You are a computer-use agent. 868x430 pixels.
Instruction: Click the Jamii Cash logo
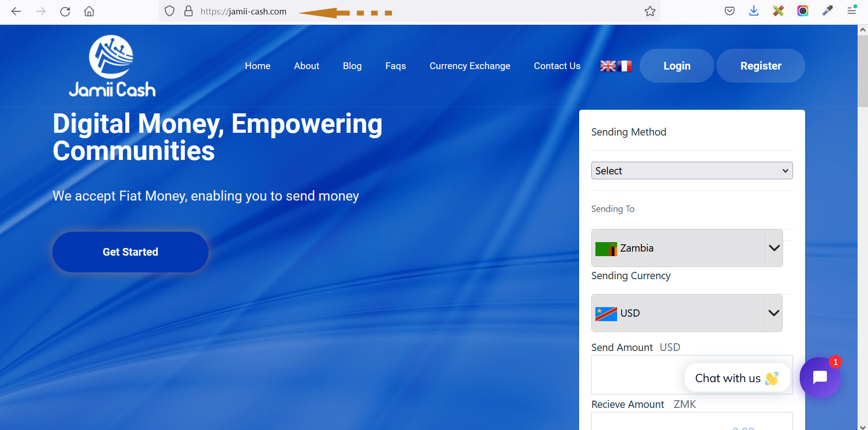pyautogui.click(x=112, y=66)
